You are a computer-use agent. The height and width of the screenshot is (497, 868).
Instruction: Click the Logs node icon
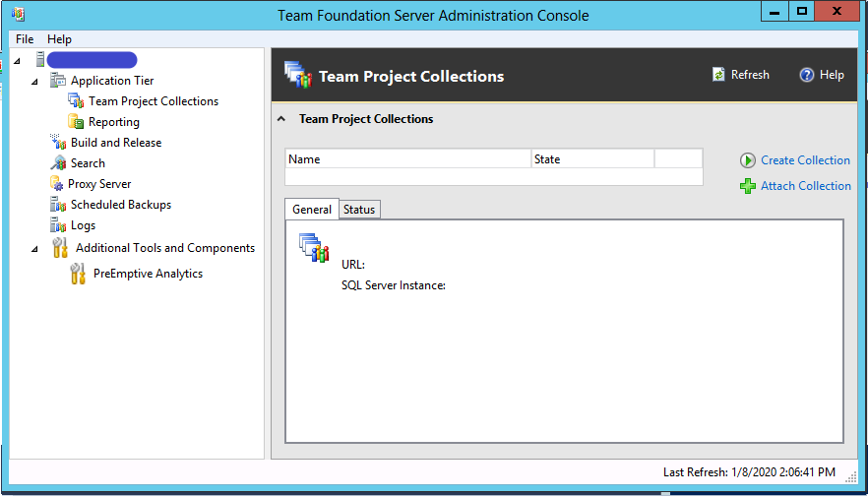pyautogui.click(x=57, y=224)
